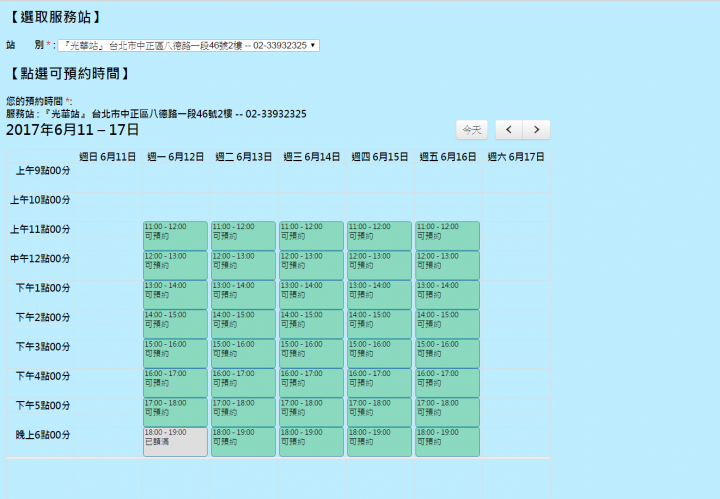Book Friday 6月16日 14:00 - 15:00 slot
The width and height of the screenshot is (720, 499).
tap(447, 324)
